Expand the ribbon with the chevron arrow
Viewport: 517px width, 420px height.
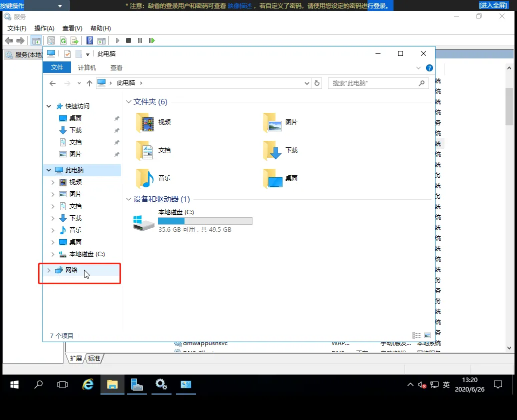419,67
